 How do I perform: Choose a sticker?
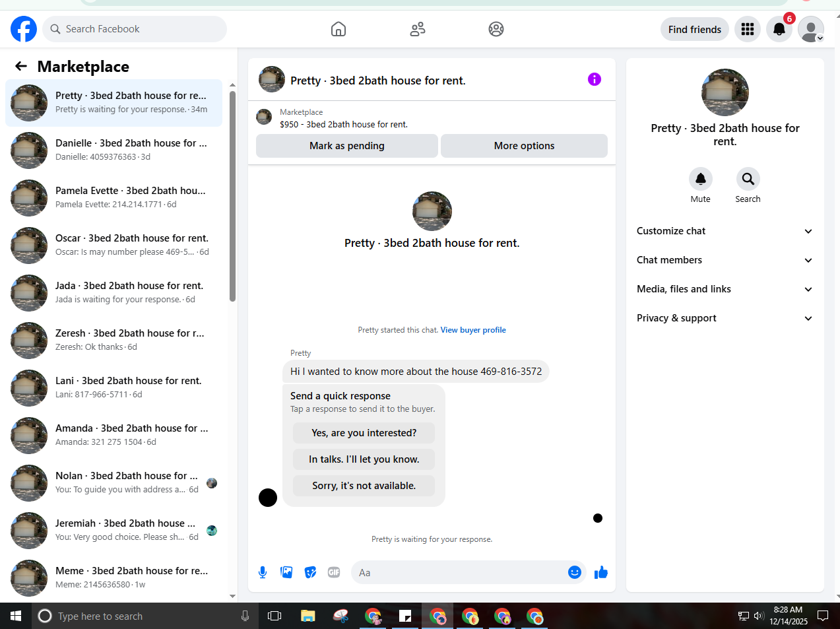pyautogui.click(x=310, y=572)
